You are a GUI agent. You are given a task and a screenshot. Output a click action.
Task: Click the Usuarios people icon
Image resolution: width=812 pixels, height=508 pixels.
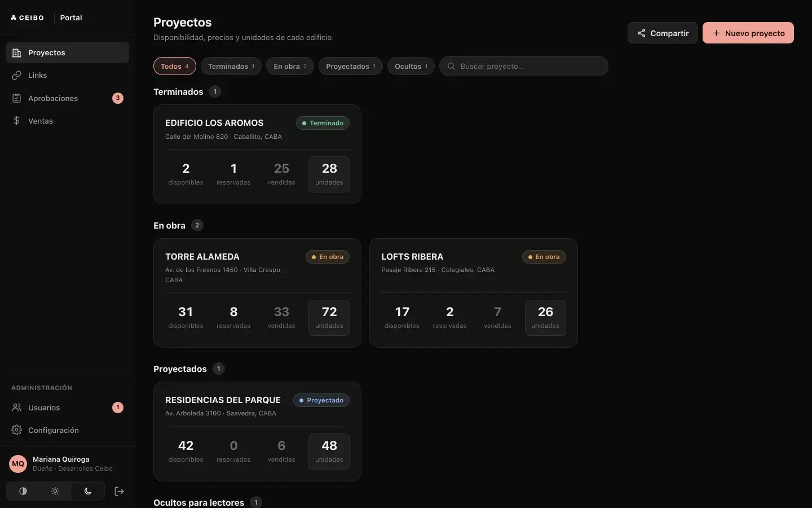(x=17, y=408)
